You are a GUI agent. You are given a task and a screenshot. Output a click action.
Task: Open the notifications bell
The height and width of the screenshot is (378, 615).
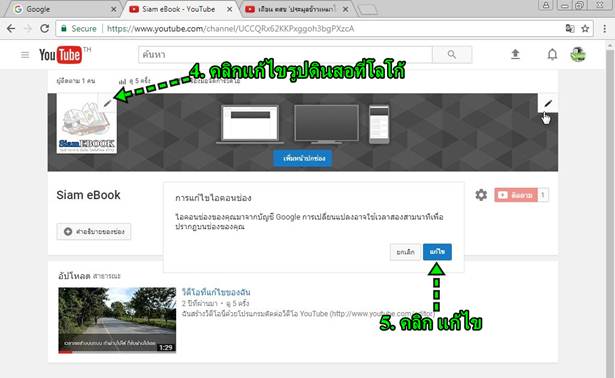point(552,55)
